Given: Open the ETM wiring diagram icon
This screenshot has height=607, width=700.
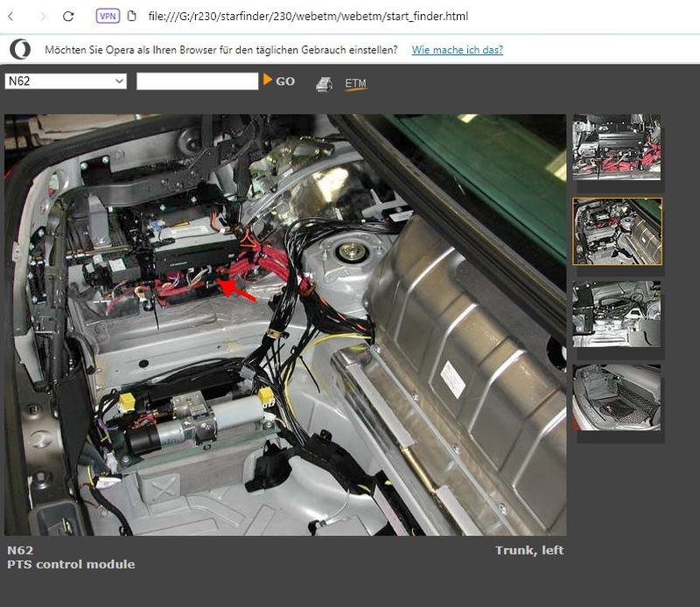Looking at the screenshot, I should click(355, 84).
